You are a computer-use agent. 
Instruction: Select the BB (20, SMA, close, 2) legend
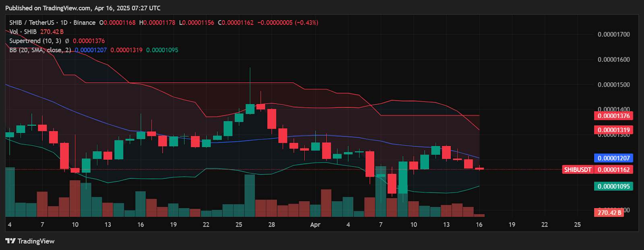tap(40, 50)
